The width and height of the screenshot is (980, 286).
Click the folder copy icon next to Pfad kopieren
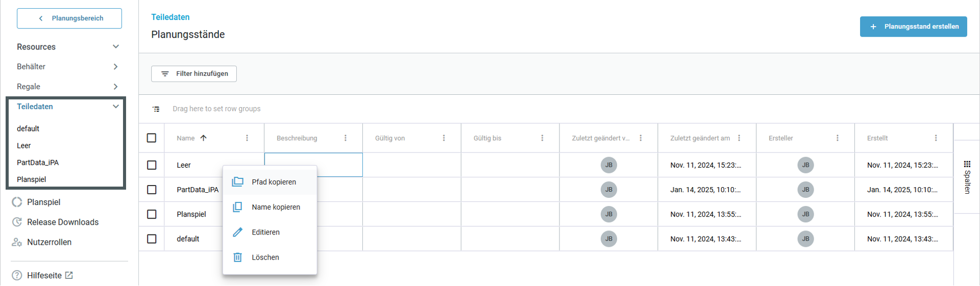point(238,182)
